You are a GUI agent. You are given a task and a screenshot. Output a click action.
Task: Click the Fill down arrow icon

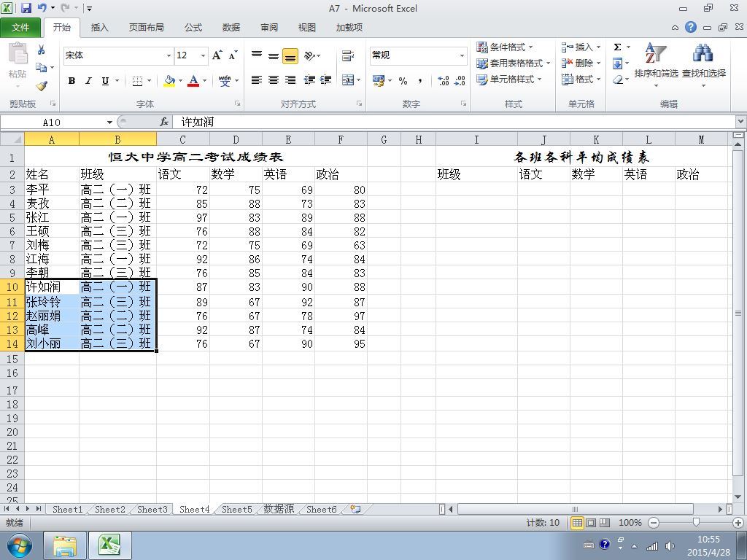click(617, 63)
